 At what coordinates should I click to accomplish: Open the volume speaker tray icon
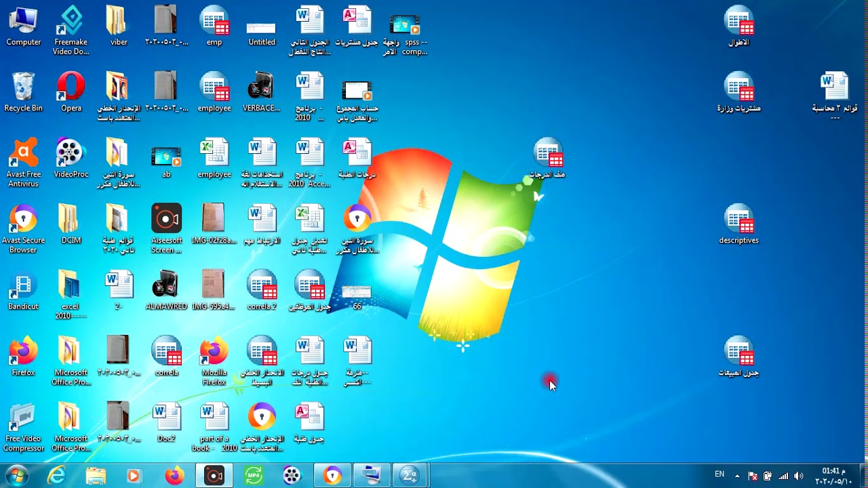coord(798,476)
